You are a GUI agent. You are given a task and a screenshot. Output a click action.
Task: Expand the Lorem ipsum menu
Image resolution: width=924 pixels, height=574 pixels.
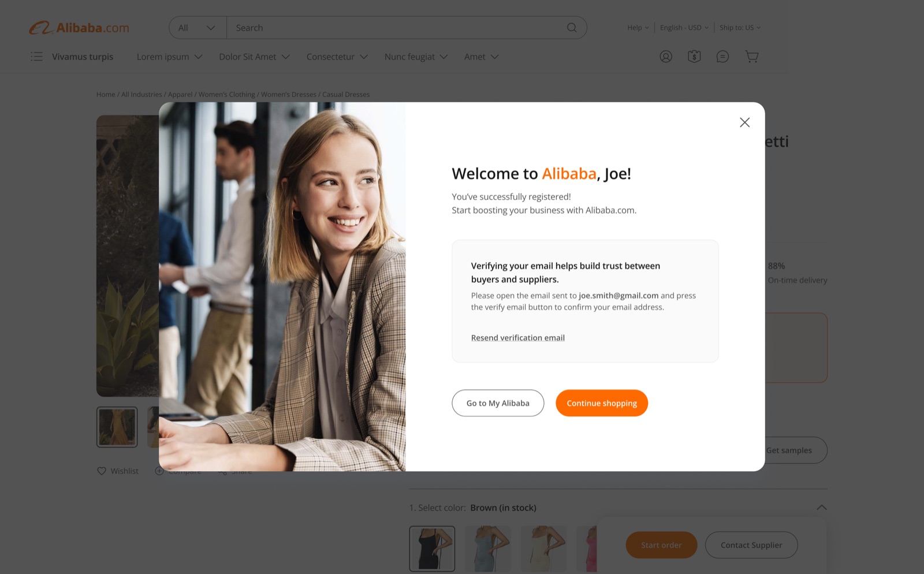point(169,57)
